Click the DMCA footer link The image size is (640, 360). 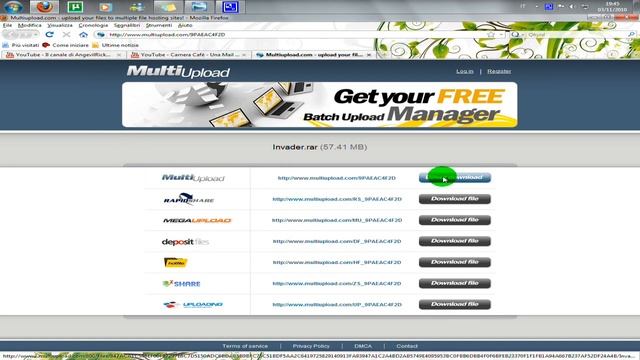(363, 346)
